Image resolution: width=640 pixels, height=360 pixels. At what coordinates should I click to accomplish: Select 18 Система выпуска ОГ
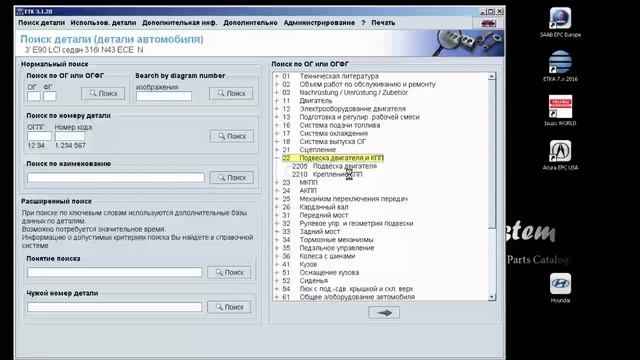pos(324,142)
